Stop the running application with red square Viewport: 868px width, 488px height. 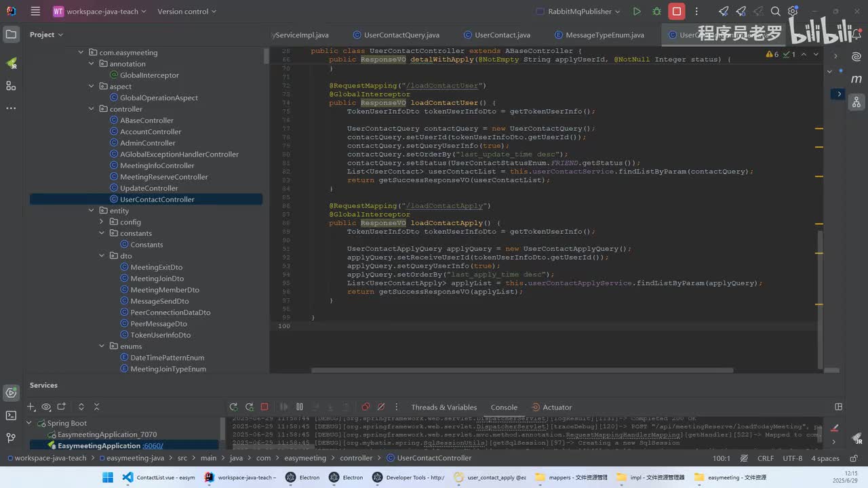point(676,12)
